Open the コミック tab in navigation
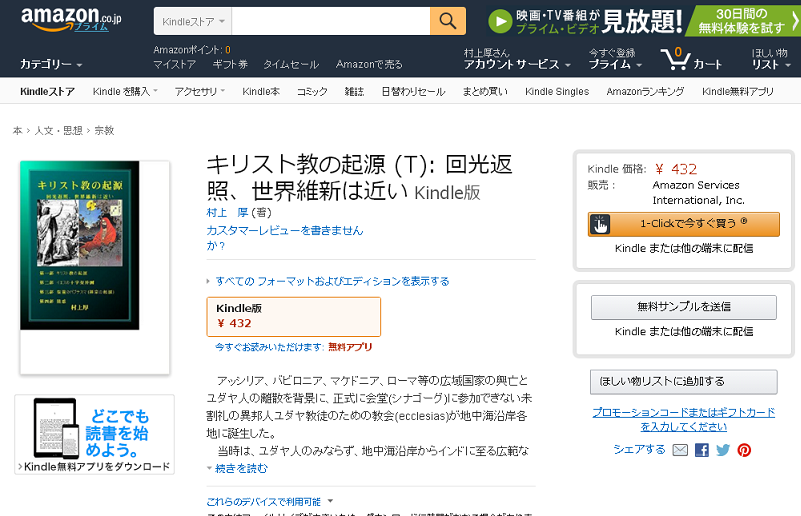801x516 pixels. [x=312, y=91]
